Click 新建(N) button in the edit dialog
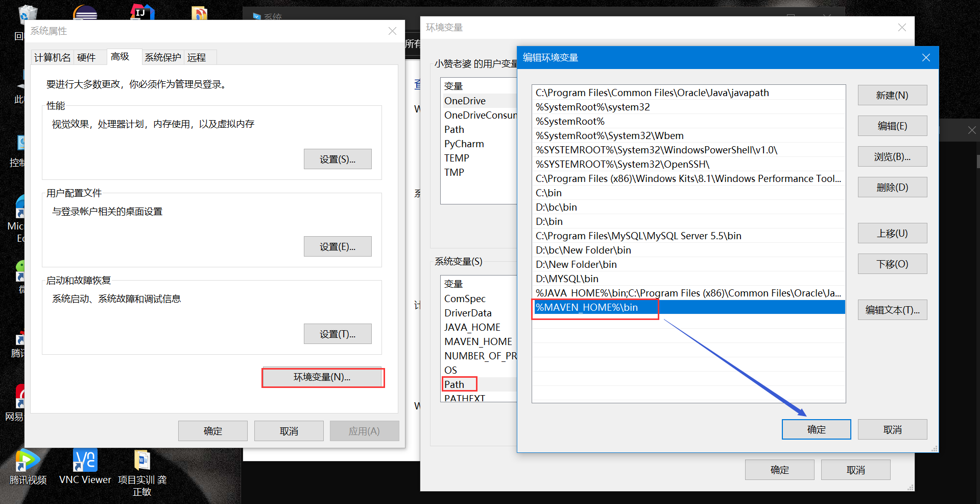 click(892, 95)
